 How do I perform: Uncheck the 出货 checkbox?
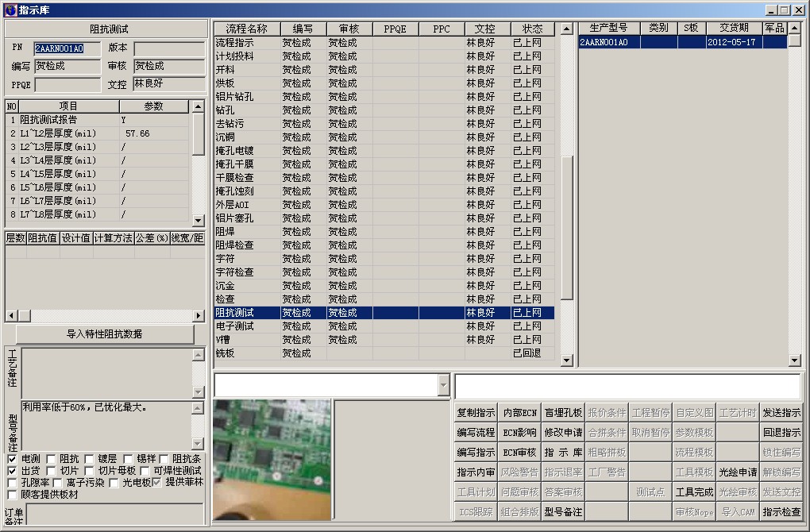coord(12,471)
